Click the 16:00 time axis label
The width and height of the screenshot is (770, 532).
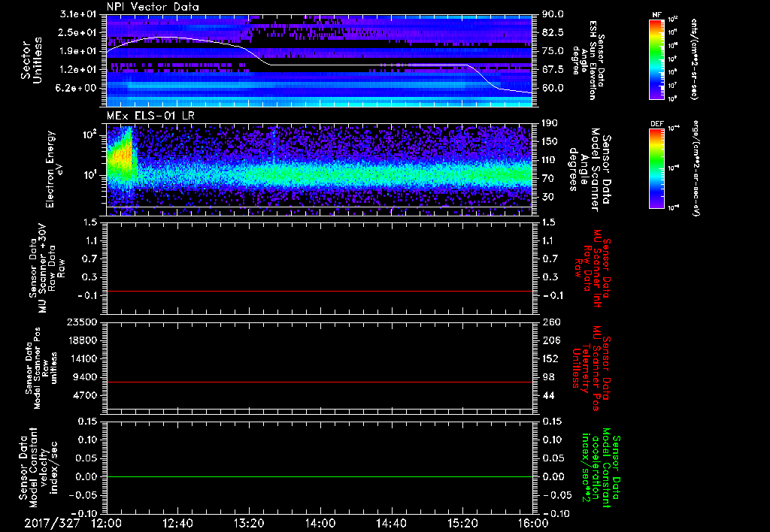tap(532, 522)
